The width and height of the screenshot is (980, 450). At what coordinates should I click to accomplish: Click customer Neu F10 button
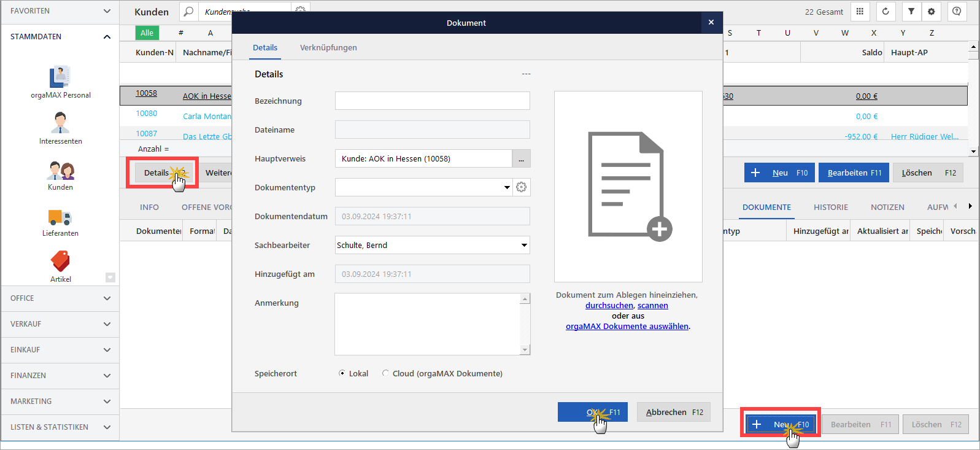click(x=780, y=173)
